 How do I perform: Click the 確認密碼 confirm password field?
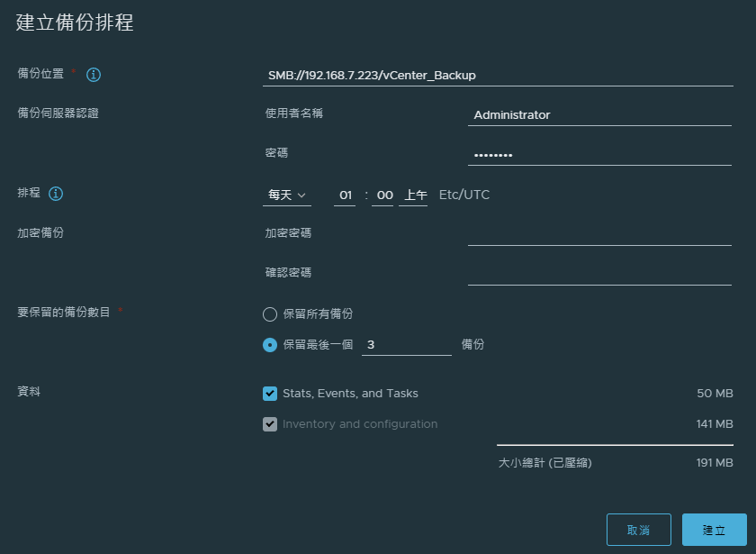point(599,275)
